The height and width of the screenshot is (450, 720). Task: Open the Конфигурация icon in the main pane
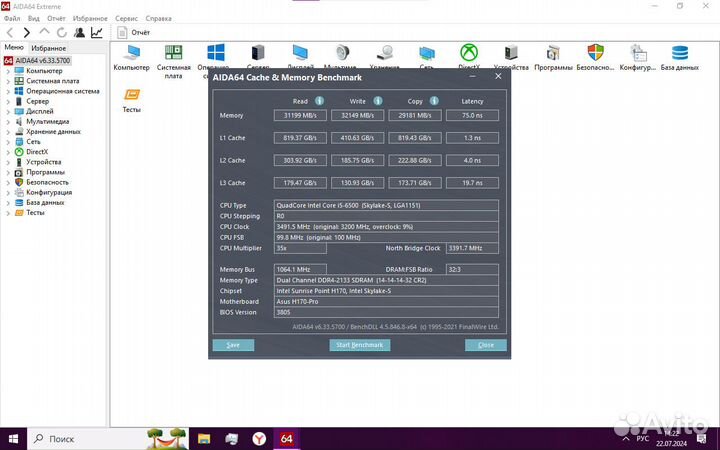(638, 57)
